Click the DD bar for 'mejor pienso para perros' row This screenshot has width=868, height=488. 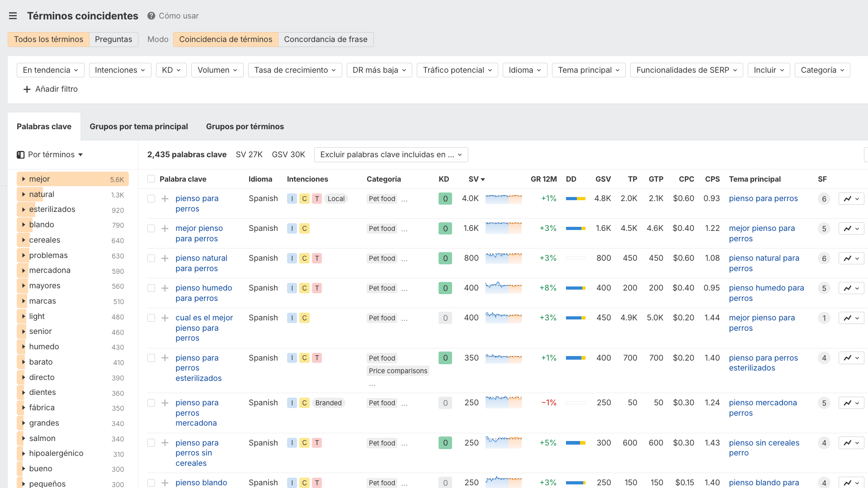[576, 229]
